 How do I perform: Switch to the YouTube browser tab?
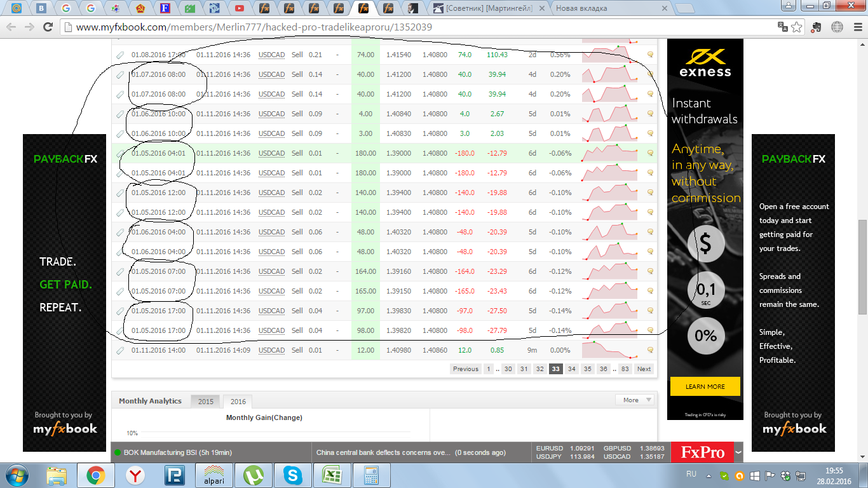[x=240, y=8]
